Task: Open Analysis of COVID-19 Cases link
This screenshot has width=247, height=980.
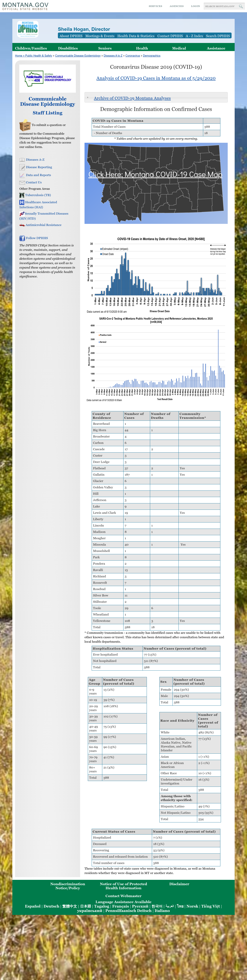Action: [x=156, y=78]
